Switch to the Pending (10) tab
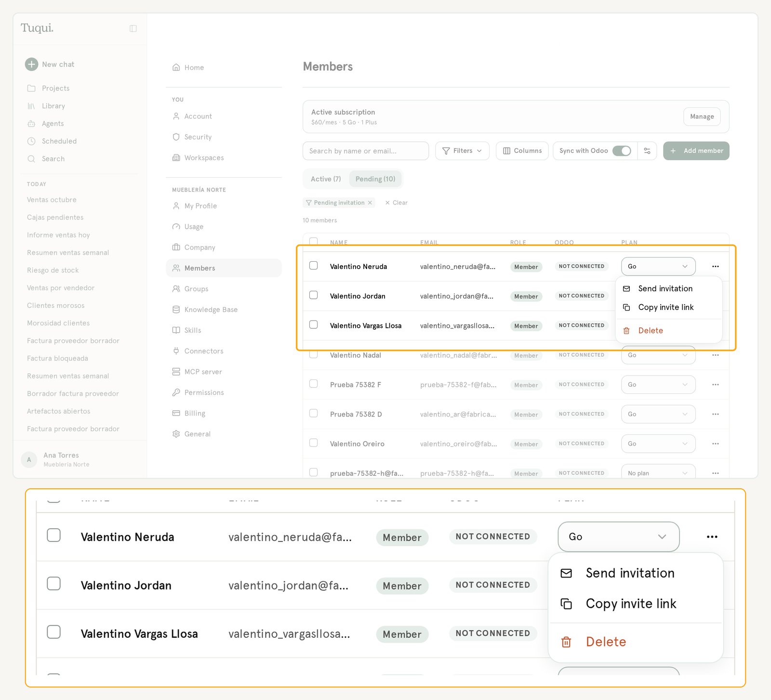 [375, 179]
